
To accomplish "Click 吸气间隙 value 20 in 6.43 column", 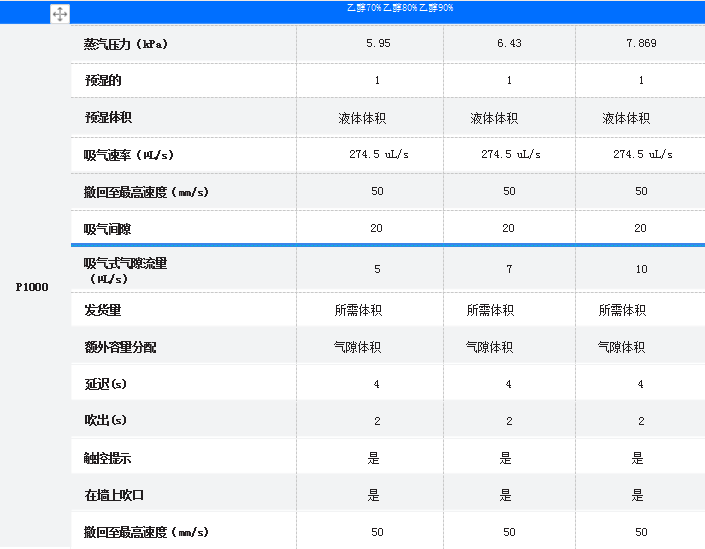I will click(x=509, y=228).
